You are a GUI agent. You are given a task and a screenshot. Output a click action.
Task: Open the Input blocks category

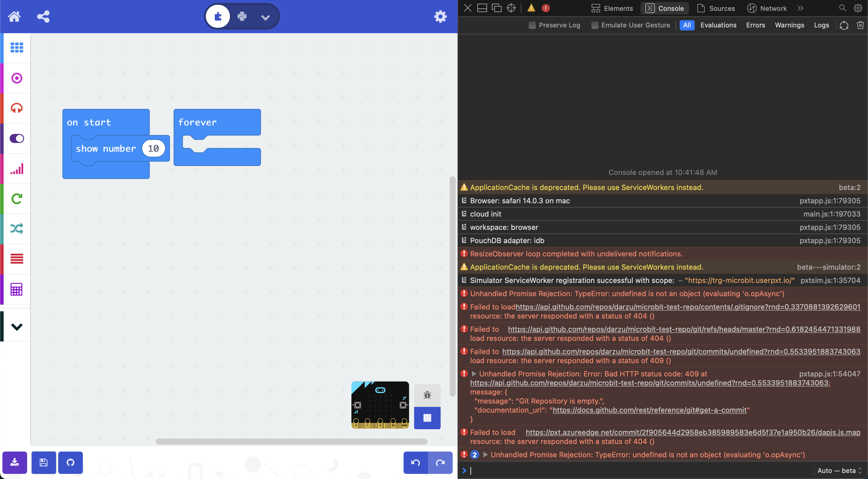[17, 78]
